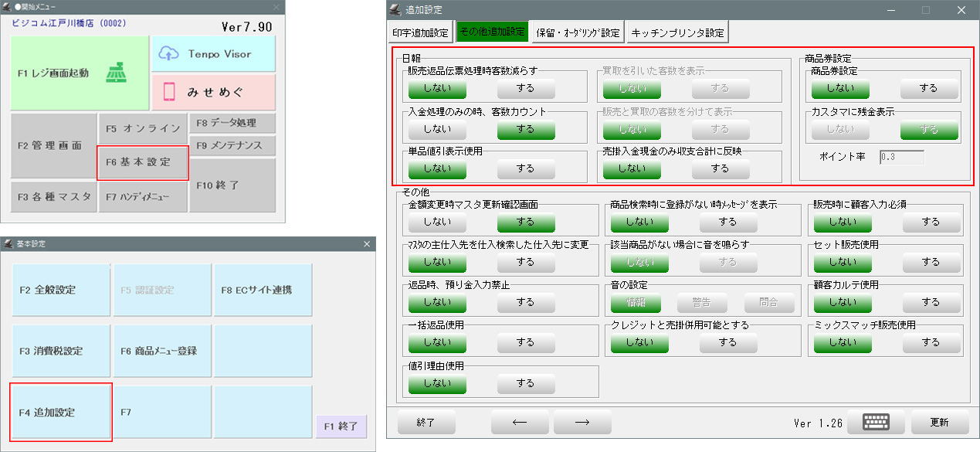The width and height of the screenshot is (980, 452).
Task: Enable 値引理由使用 by clicking する
Action: [525, 382]
